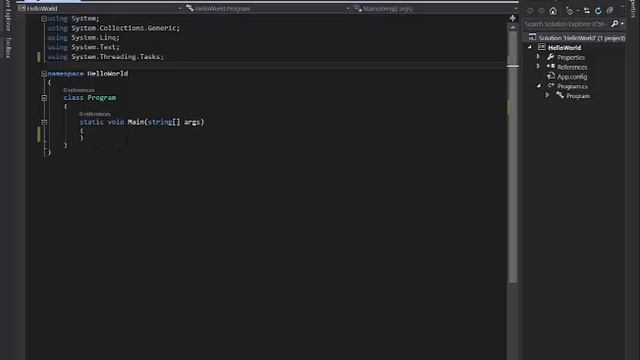This screenshot has height=360, width=640.
Task: Select the Program class under Program.cs
Action: pos(578,96)
